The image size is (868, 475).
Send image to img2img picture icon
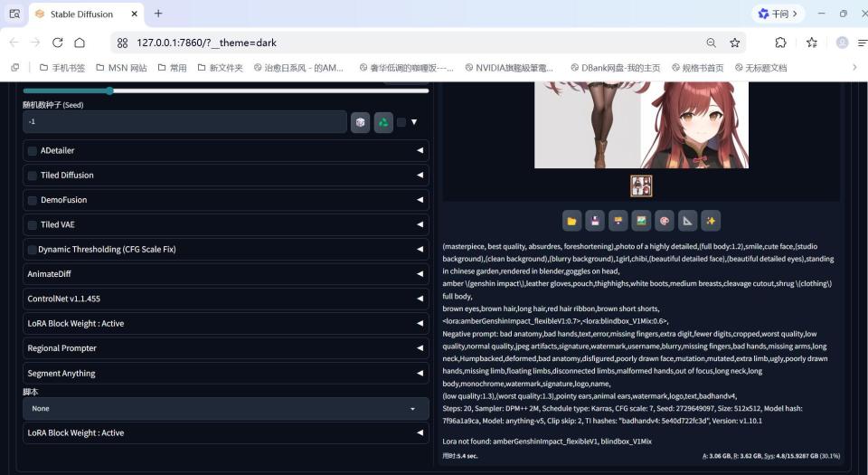tap(641, 221)
